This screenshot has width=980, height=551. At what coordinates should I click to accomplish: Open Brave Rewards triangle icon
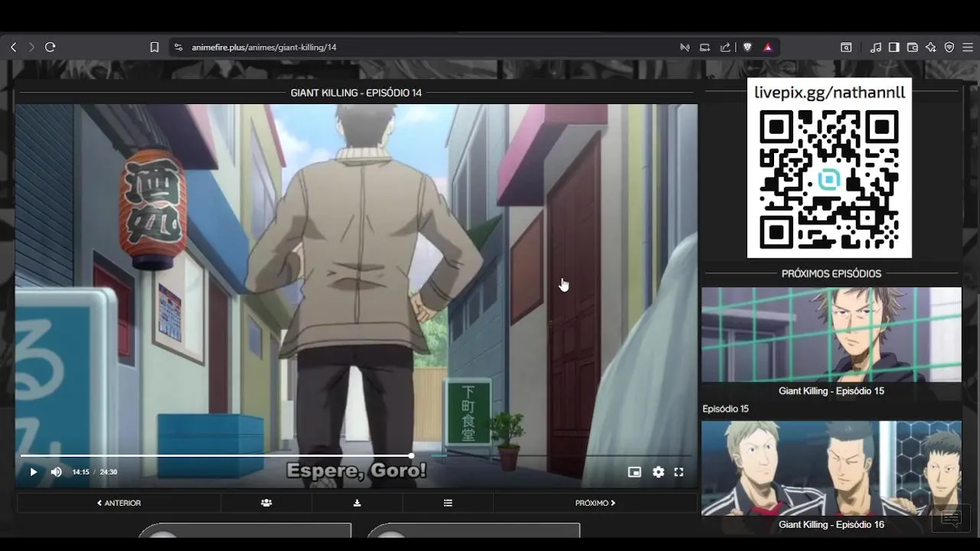768,47
